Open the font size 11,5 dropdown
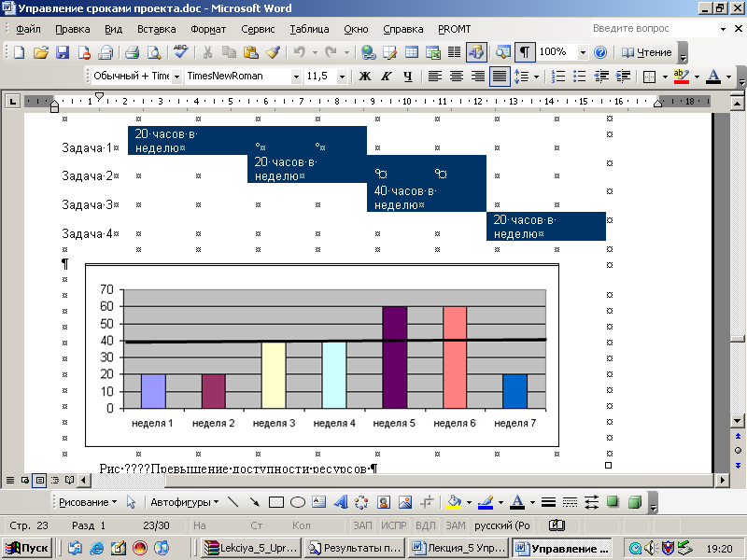The width and height of the screenshot is (747, 560). (x=342, y=77)
